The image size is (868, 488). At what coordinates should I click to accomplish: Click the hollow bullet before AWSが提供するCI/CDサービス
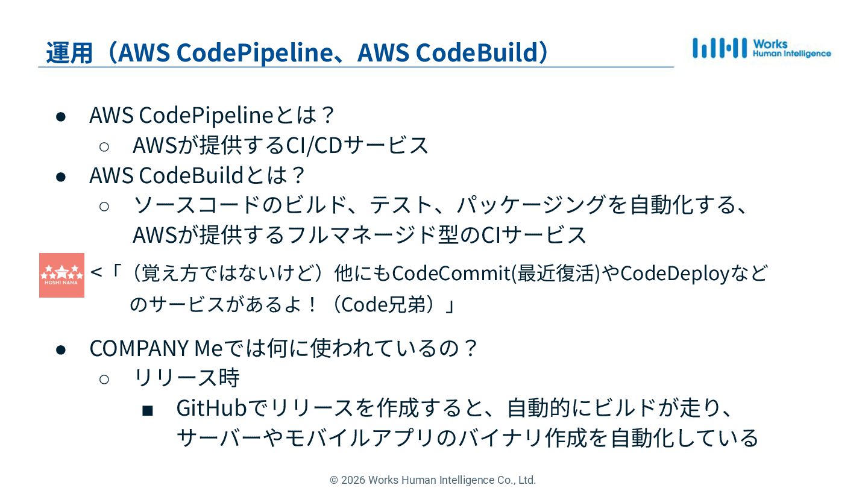pos(104,146)
